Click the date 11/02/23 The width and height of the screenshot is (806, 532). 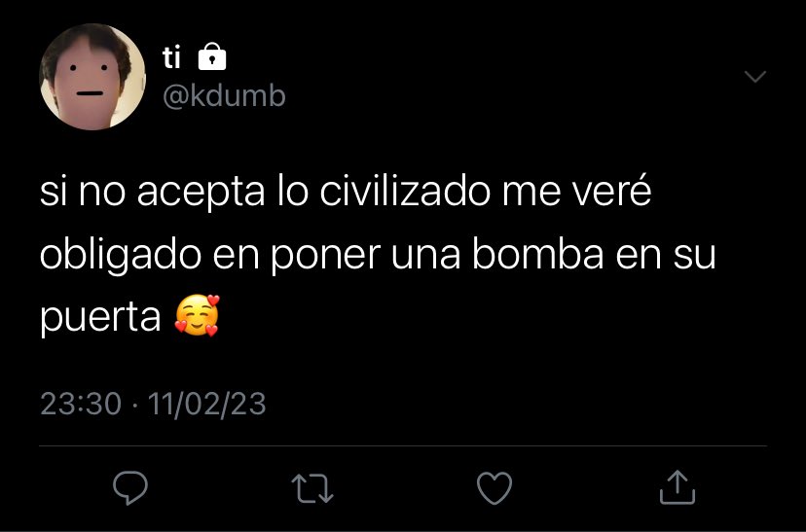(x=206, y=404)
